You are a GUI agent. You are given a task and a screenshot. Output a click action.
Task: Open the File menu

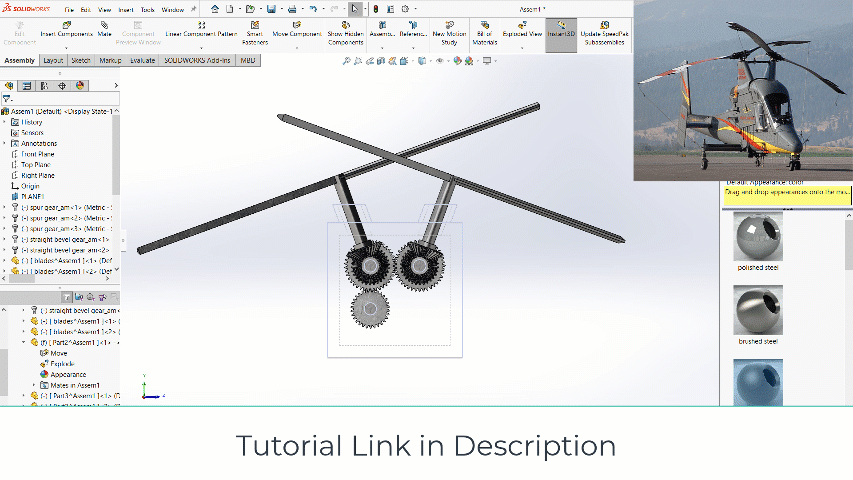pyautogui.click(x=69, y=9)
